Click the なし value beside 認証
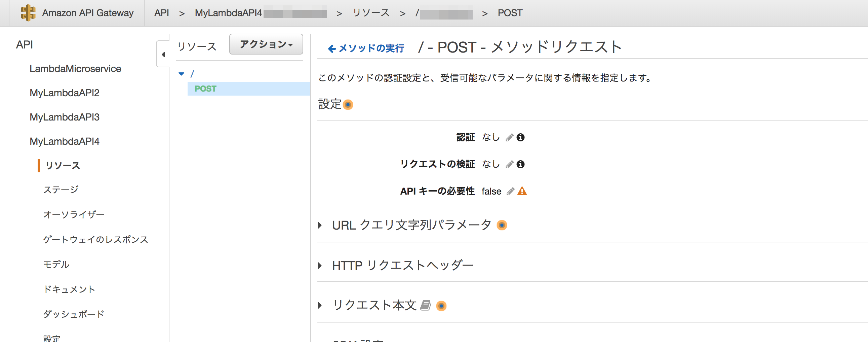This screenshot has width=868, height=342. 490,137
